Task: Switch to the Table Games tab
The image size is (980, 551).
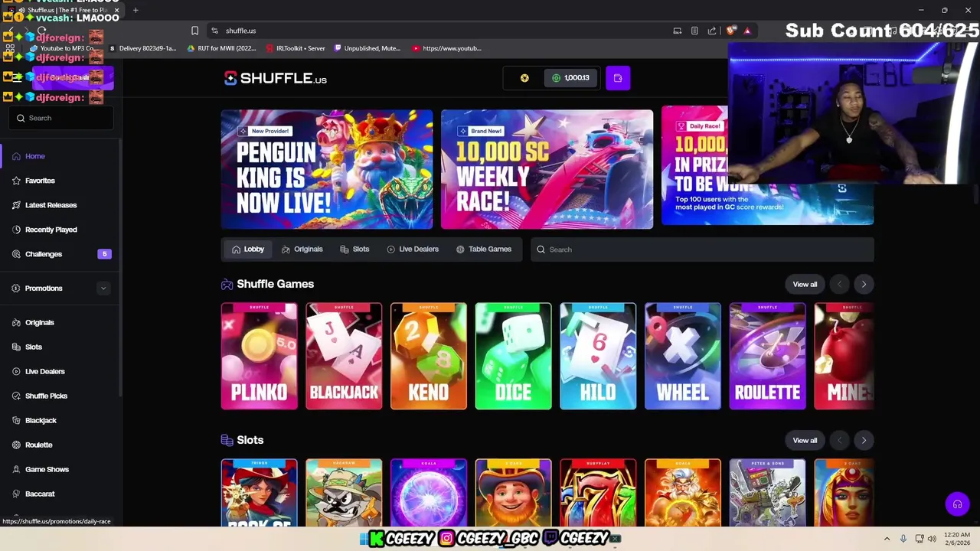Action: click(484, 249)
